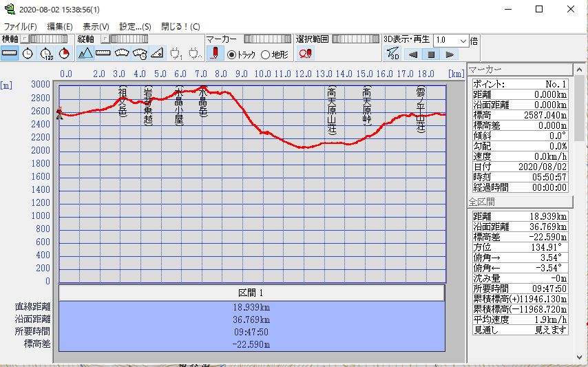
Task: Open the 表示(V) menu
Action: click(x=96, y=26)
